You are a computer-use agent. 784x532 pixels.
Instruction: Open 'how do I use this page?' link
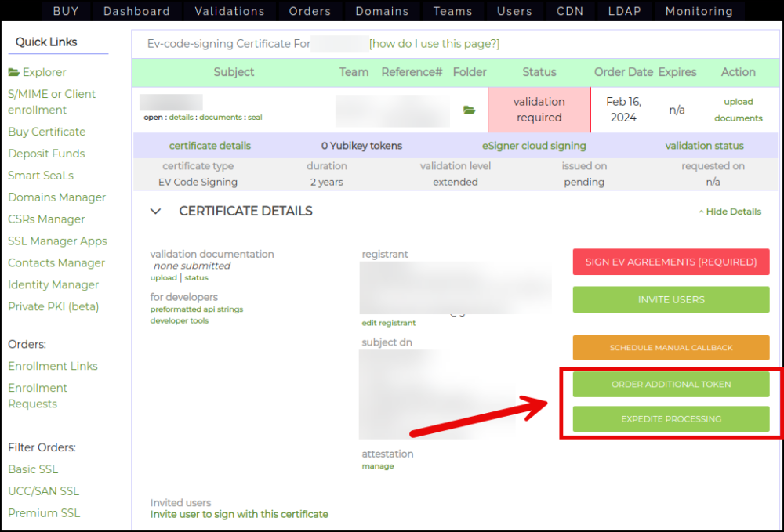[434, 44]
